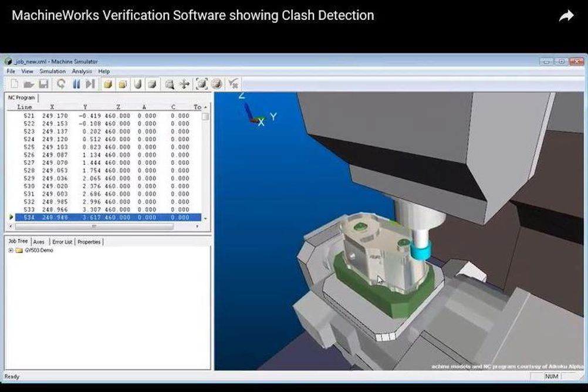Screen dimensions: 588x392
Task: Click the X column header
Action: (52, 107)
